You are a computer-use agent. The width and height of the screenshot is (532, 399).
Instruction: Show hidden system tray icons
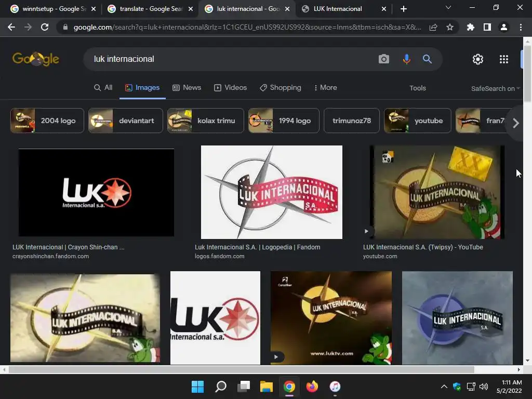click(444, 387)
